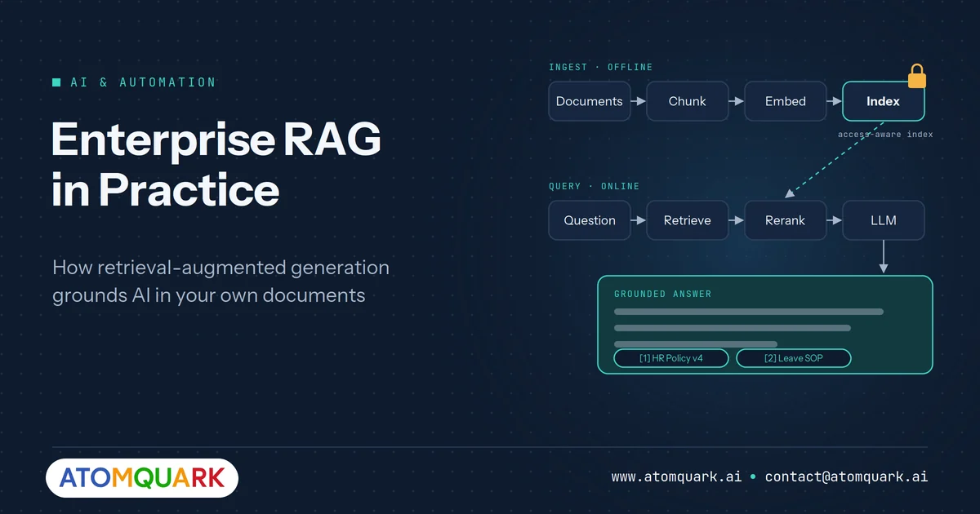Click the 'AI & AUTOMATION' category label
Viewport: 980px width, 514px height.
point(143,82)
